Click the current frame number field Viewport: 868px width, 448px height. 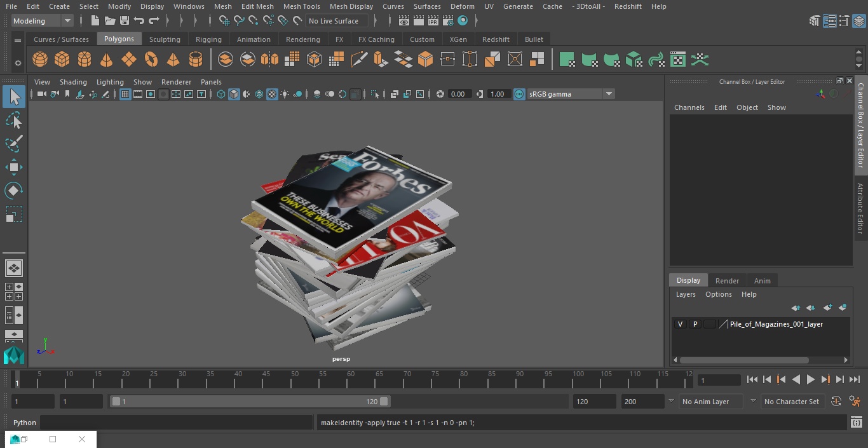719,380
